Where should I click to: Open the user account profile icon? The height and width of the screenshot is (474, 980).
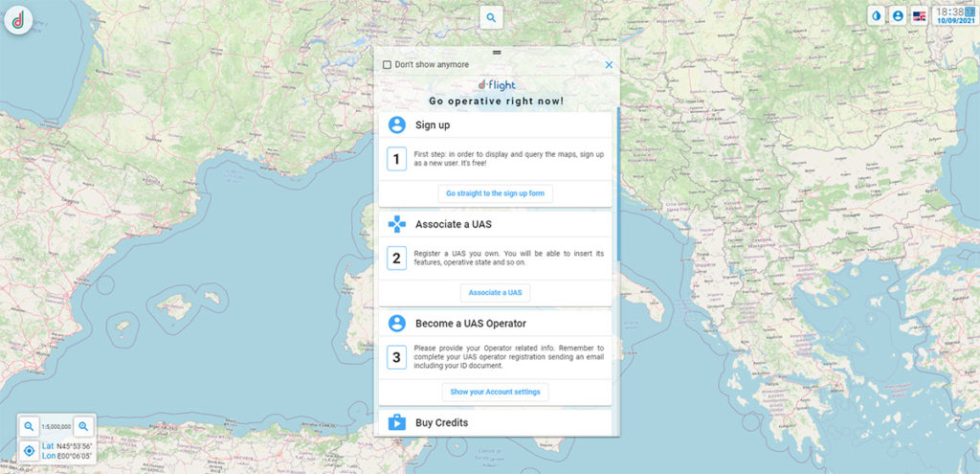tap(898, 16)
